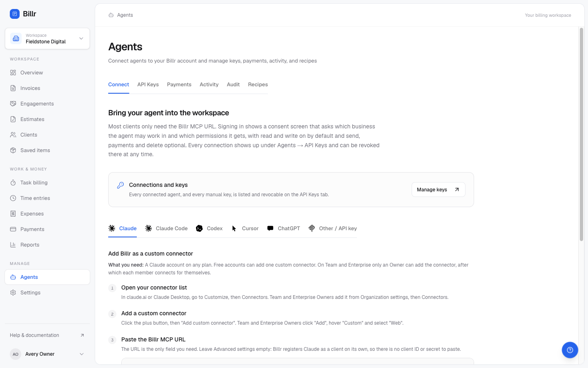Open the sidebar Payments page
The height and width of the screenshot is (368, 588).
(47, 229)
